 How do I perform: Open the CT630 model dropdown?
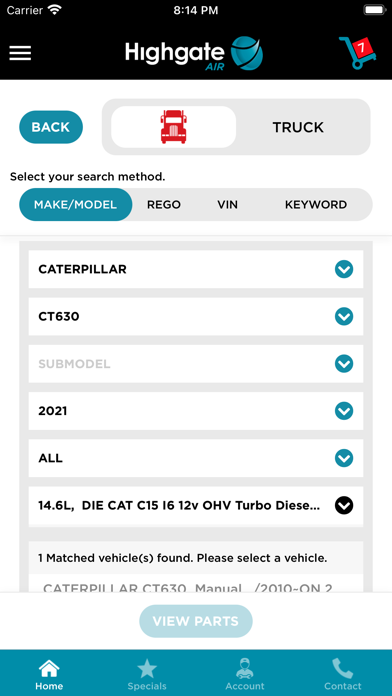click(196, 316)
